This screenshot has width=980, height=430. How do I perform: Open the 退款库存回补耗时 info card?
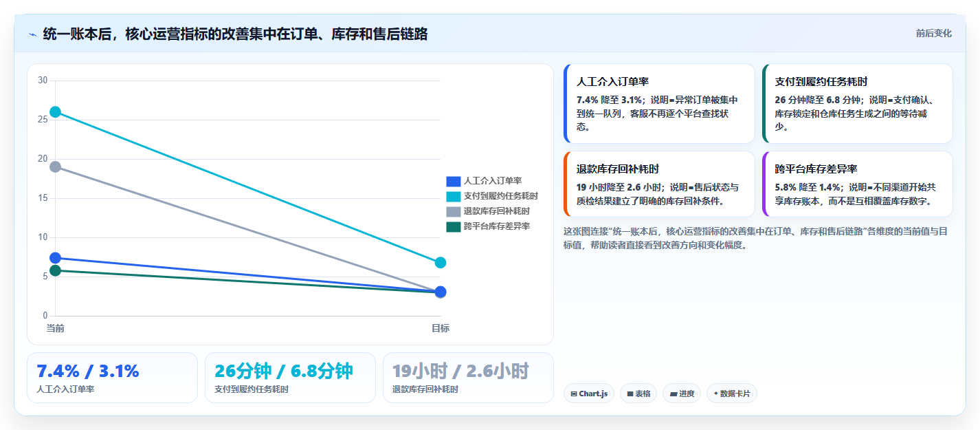pos(658,184)
